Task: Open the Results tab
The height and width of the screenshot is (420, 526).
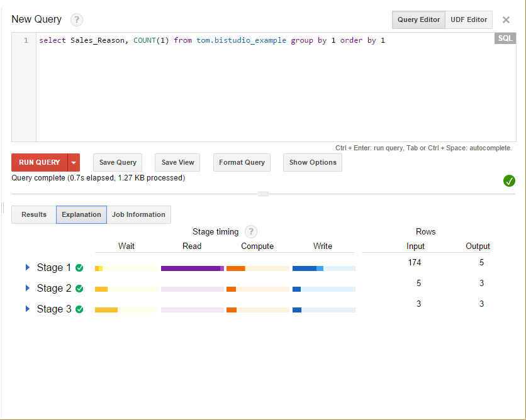Action: click(34, 214)
